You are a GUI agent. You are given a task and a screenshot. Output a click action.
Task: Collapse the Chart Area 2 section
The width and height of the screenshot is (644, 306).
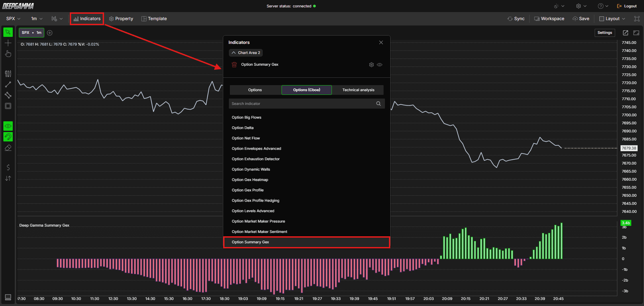[246, 53]
